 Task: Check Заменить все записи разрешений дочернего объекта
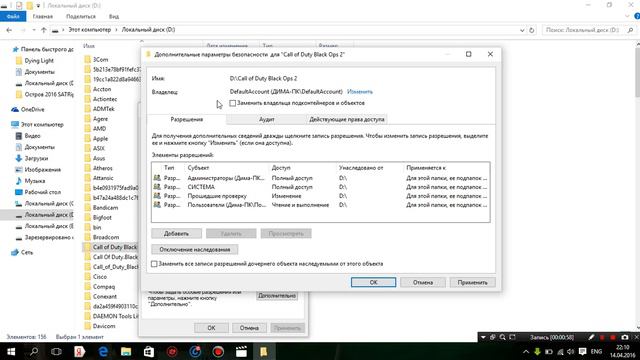tap(267, 264)
